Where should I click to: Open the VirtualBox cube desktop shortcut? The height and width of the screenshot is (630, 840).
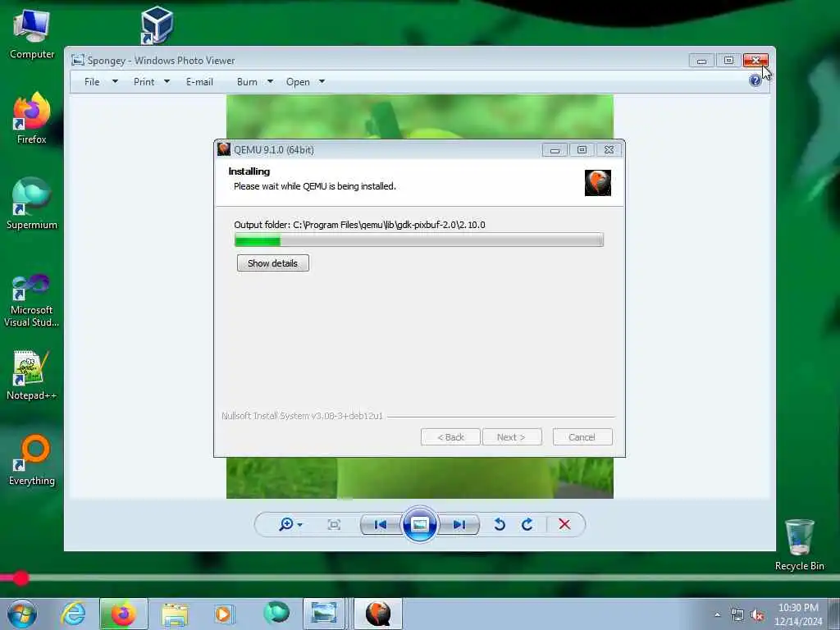(157, 25)
